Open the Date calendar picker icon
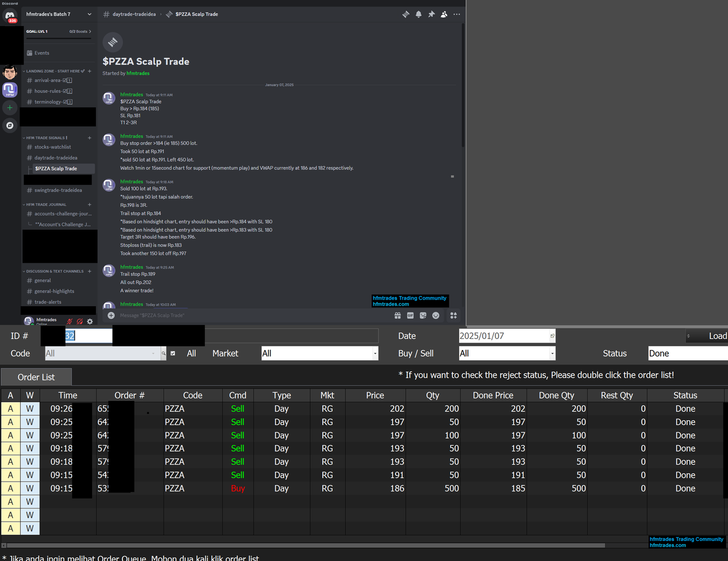Viewport: 728px width, 561px height. point(552,336)
